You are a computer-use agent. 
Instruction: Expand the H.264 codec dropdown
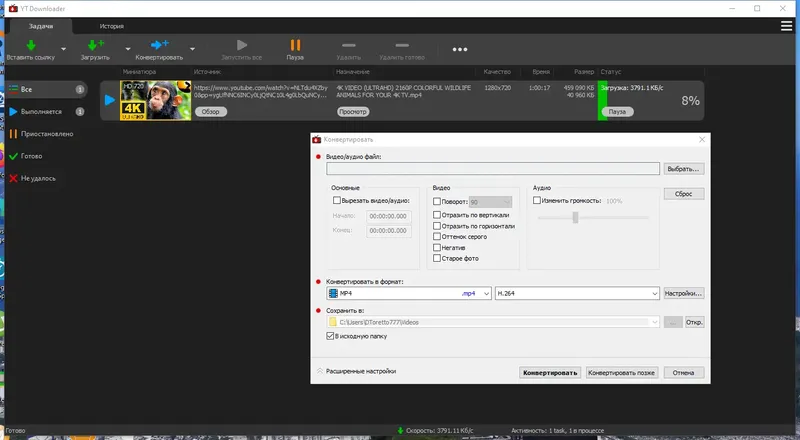(x=577, y=294)
